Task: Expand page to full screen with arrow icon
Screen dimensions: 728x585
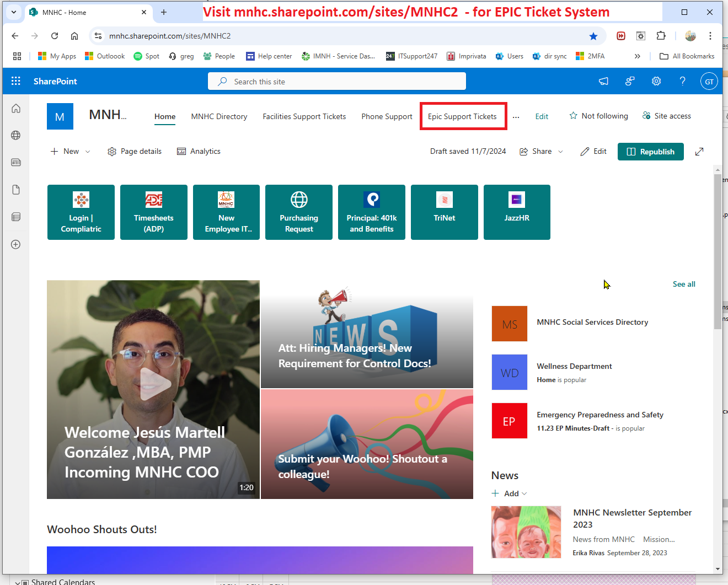Action: [x=699, y=152]
